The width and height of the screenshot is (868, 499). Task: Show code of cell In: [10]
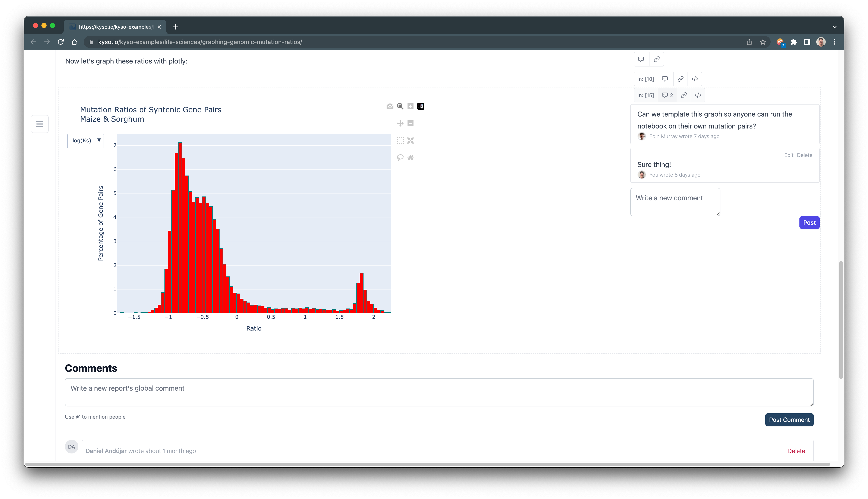pyautogui.click(x=695, y=79)
